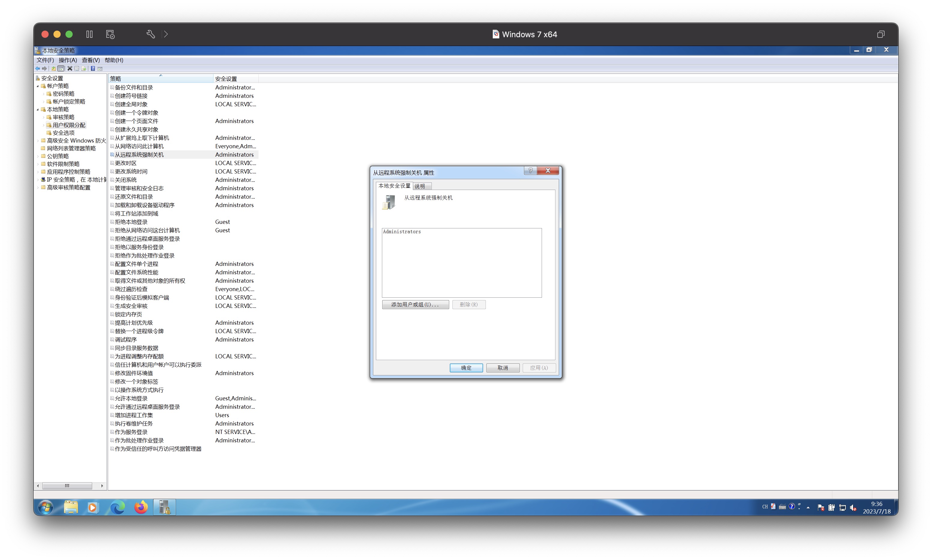Click the blue Help toolbar icon
This screenshot has width=932, height=560.
(93, 69)
